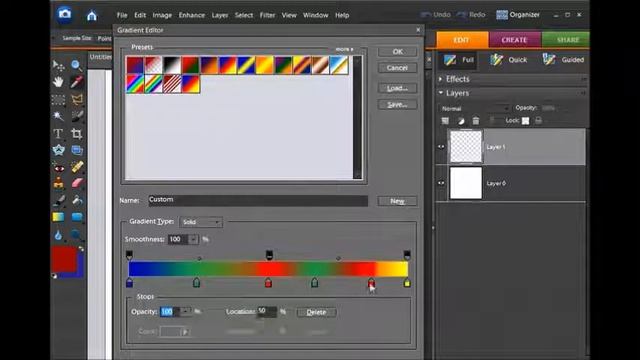
Task: Open the stop Color picker arrow
Action: pos(185,332)
